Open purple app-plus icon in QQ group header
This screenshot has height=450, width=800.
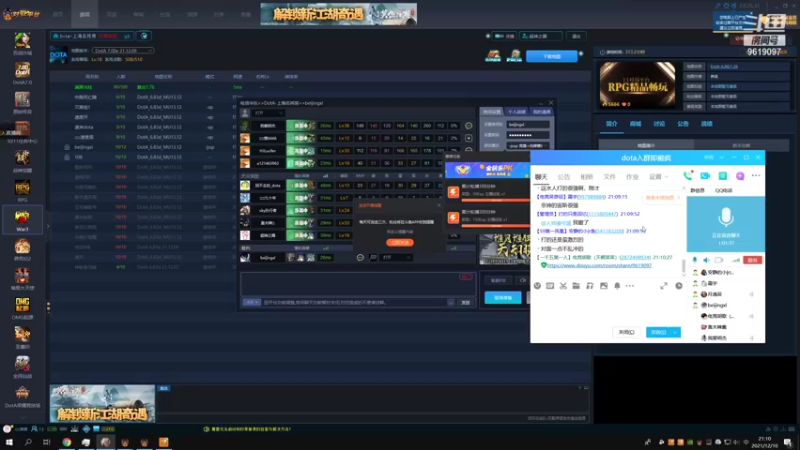[x=740, y=176]
